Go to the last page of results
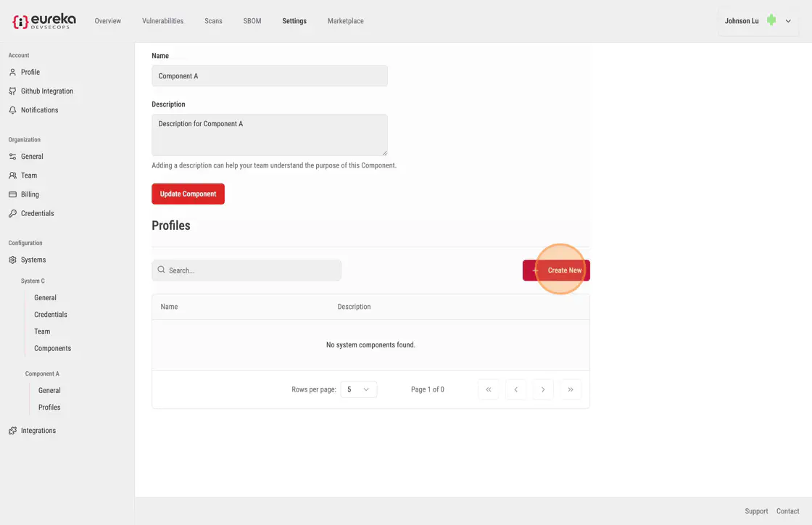 (571, 389)
